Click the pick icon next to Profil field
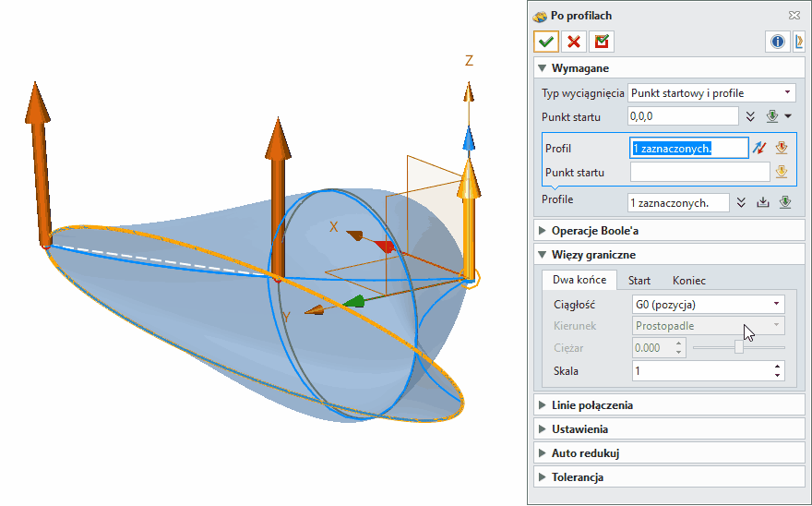 (x=781, y=148)
